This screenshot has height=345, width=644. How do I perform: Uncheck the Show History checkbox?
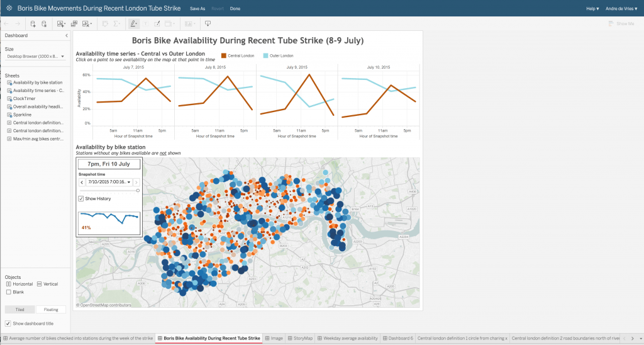coord(81,199)
